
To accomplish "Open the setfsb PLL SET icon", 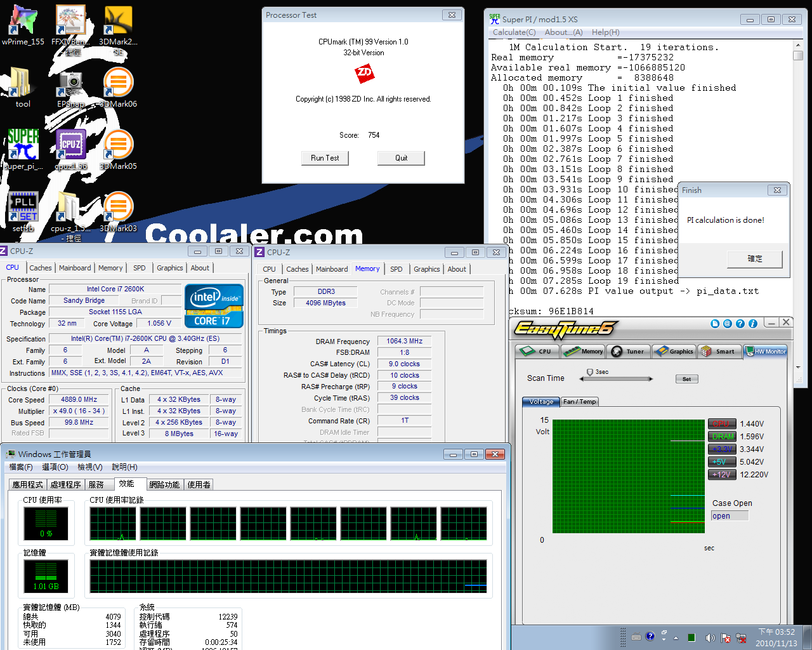I will pos(23,211).
